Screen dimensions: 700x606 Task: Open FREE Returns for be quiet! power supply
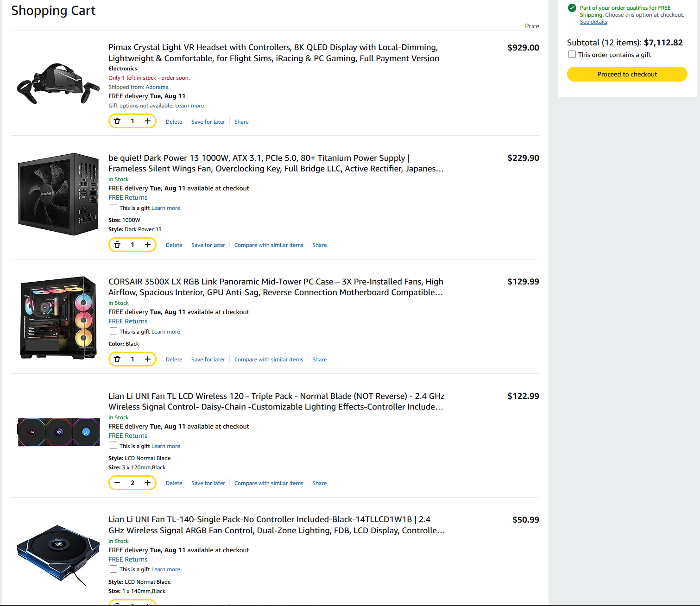[128, 197]
